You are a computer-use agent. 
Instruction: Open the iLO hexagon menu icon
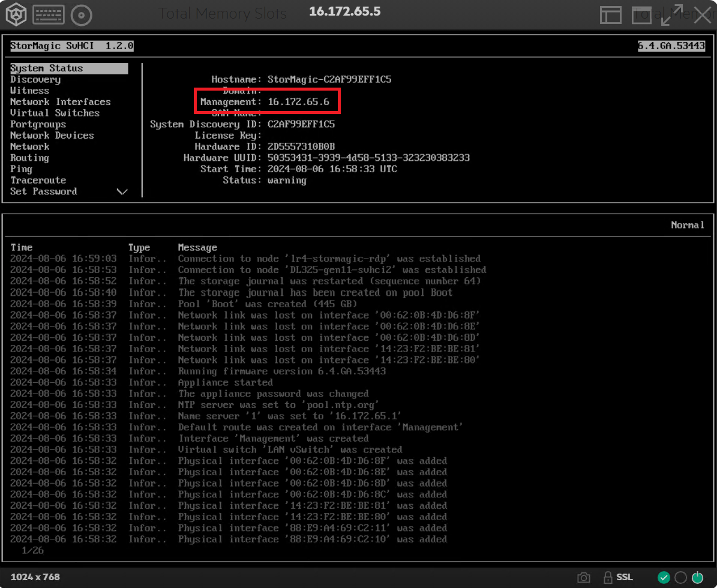coord(16,14)
